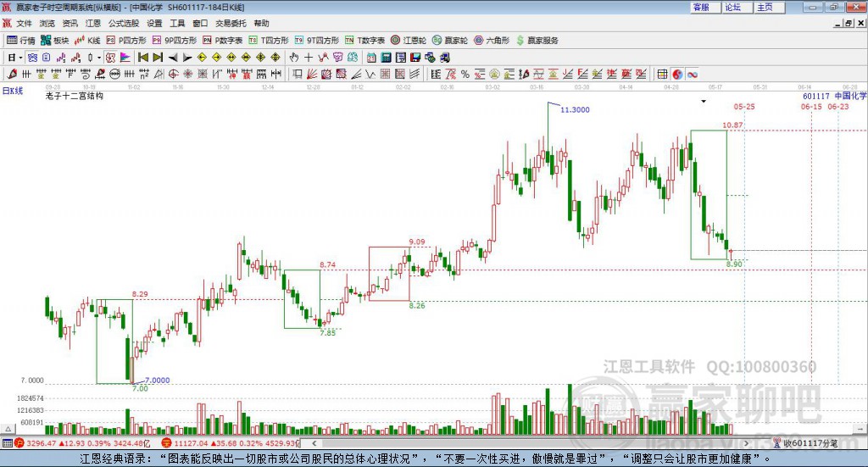
Task: Jump to first bar with skip-back icon
Action: click(142, 58)
